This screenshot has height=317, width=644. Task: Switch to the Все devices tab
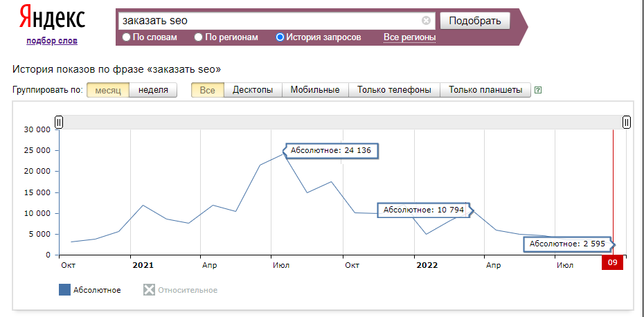coord(208,90)
